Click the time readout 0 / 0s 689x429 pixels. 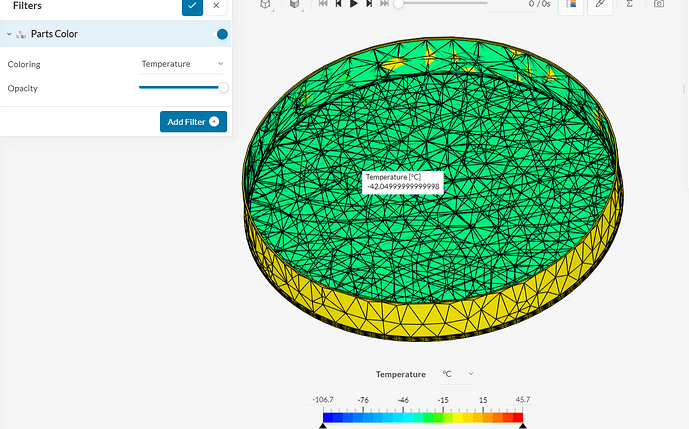click(539, 4)
